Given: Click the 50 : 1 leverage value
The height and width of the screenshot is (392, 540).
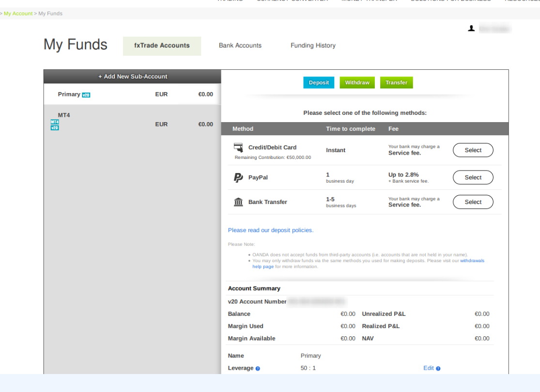Looking at the screenshot, I should point(308,368).
